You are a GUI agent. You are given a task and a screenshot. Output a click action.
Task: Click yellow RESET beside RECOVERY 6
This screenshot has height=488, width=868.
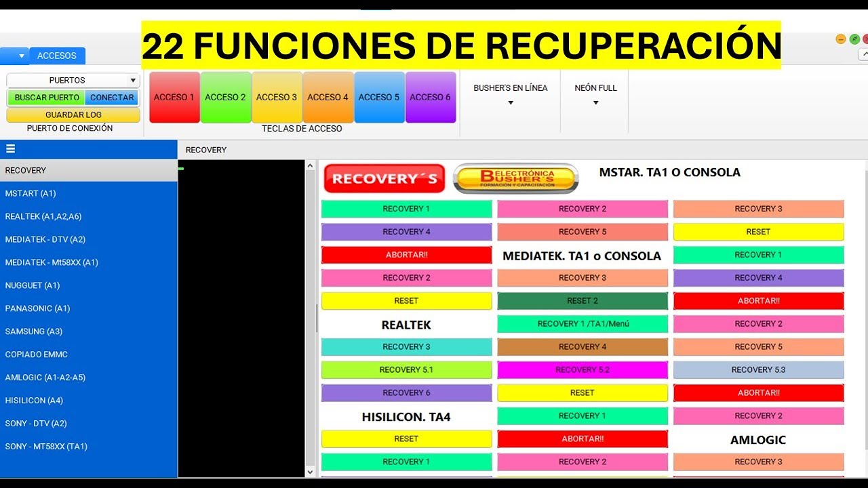(x=583, y=393)
